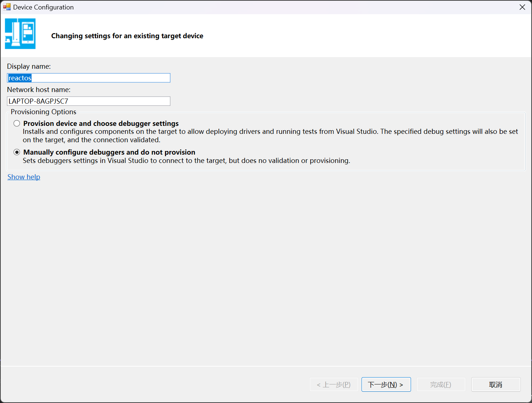Screen dimensions: 532x403
Task: Click the 下一步(N) next button
Action: pos(386,384)
